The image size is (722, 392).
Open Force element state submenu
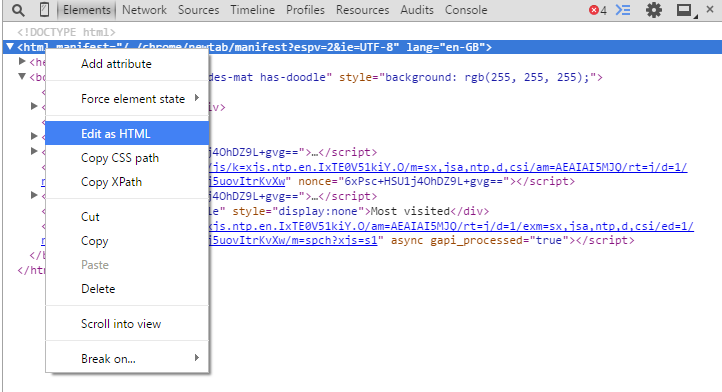[x=127, y=99]
